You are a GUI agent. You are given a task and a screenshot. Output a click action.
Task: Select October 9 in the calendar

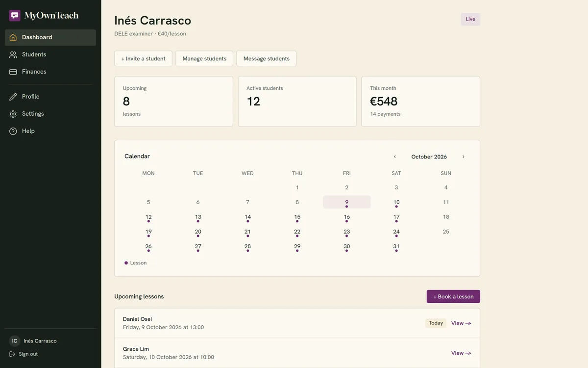pyautogui.click(x=347, y=202)
